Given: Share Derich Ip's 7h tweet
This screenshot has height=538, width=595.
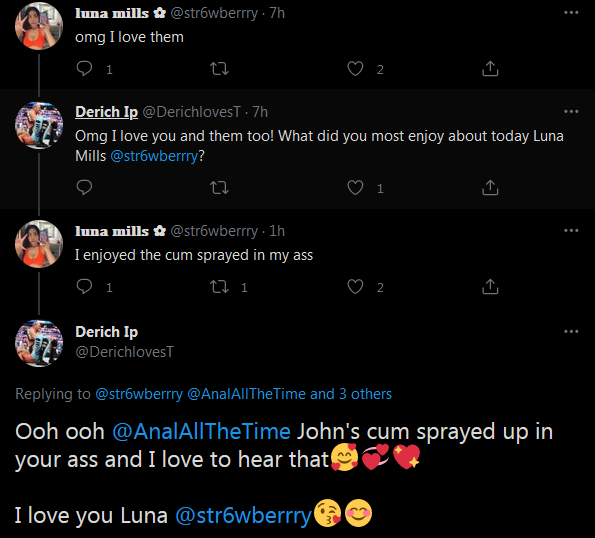Looking at the screenshot, I should 490,187.
